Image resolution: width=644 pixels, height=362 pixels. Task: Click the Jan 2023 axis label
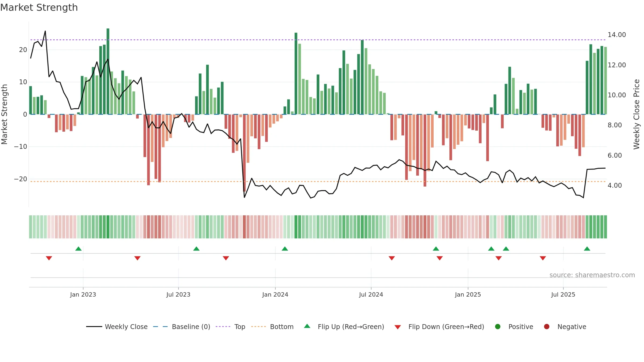click(x=83, y=294)
